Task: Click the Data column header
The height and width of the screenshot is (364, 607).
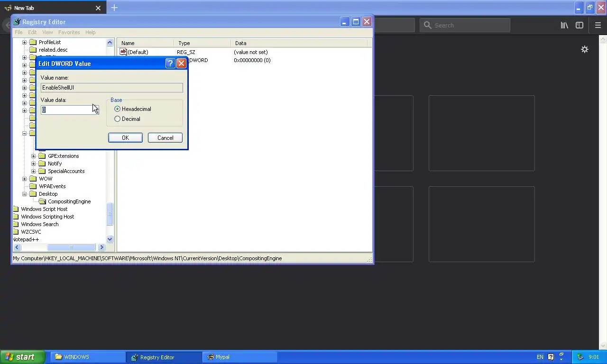Action: [x=299, y=43]
